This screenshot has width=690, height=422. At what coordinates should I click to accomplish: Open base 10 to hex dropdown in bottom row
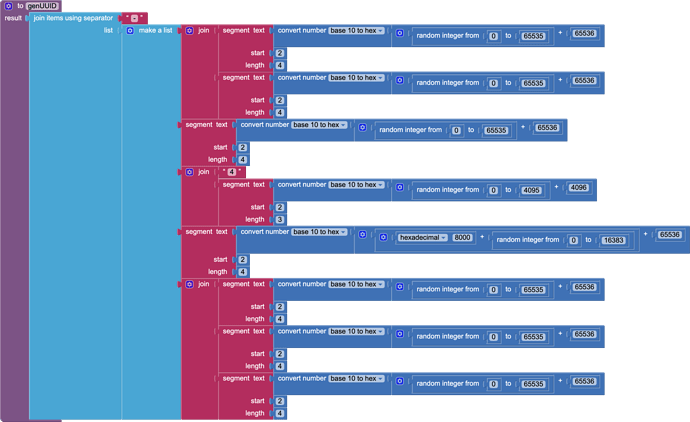pos(357,379)
